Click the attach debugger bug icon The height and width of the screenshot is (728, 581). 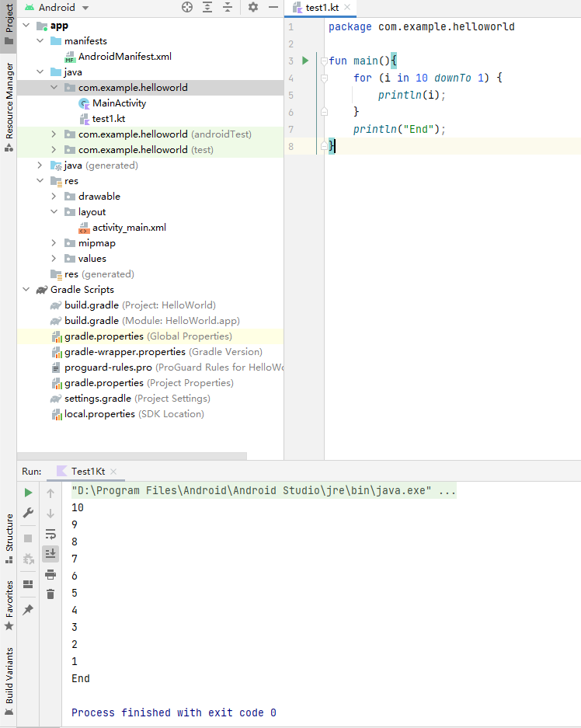[x=28, y=559]
